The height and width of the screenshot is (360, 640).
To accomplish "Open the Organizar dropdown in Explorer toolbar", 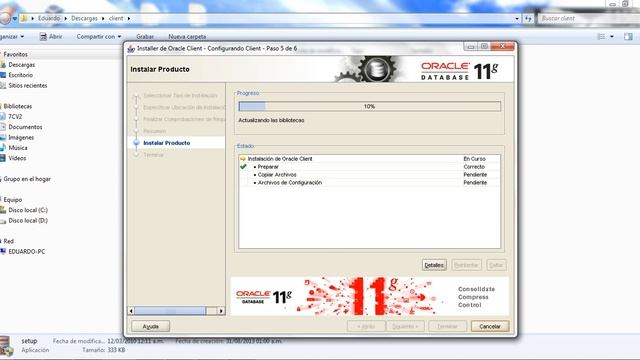I will 11,36.
